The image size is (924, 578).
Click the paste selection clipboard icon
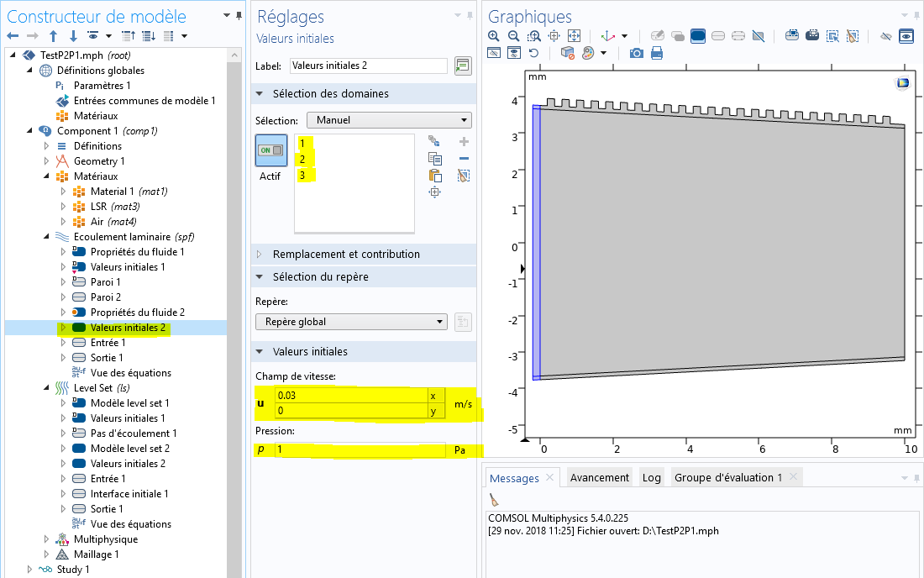tap(434, 176)
